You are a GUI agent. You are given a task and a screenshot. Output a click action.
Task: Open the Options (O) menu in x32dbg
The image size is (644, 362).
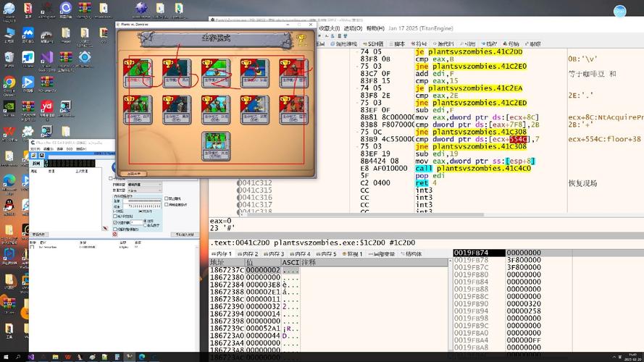[353, 28]
